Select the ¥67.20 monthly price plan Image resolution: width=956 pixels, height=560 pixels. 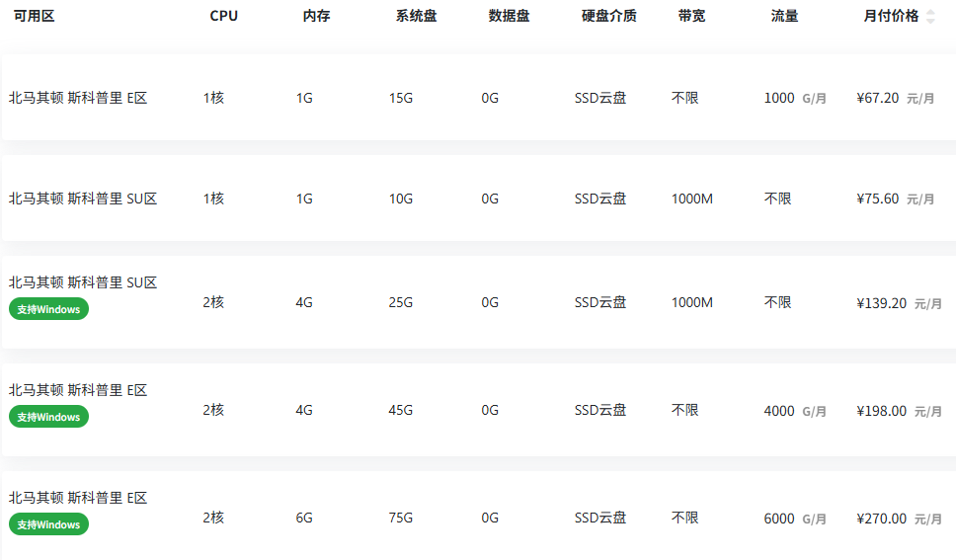[878, 98]
